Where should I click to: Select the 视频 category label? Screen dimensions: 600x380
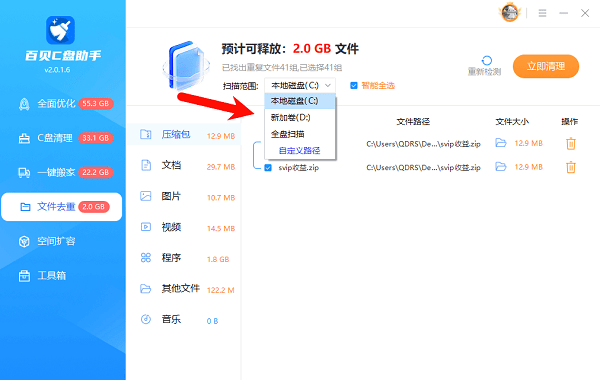click(171, 227)
